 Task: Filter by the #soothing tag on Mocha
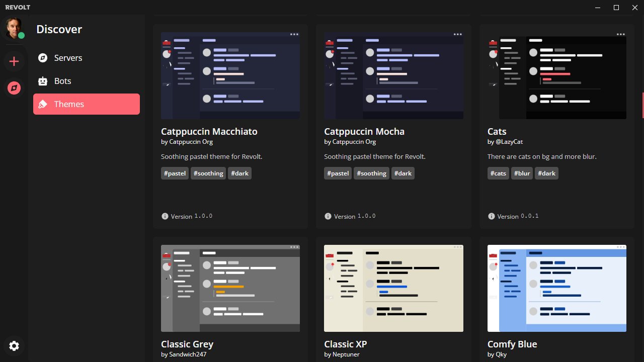(x=371, y=173)
